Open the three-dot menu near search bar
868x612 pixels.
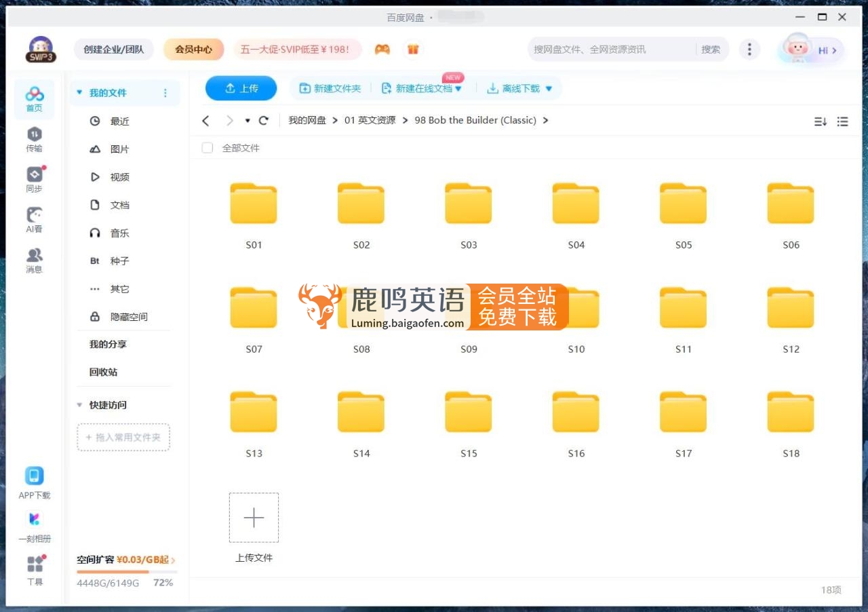749,49
